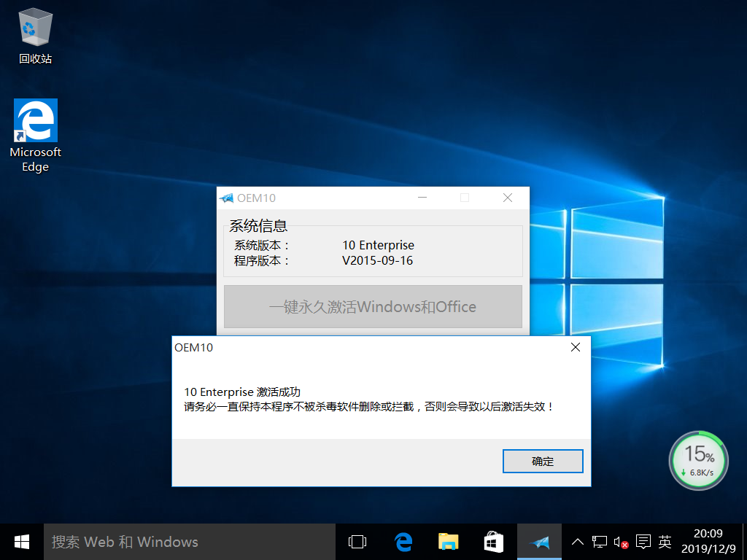This screenshot has width=747, height=560.
Task: Open Microsoft Edge from the taskbar
Action: [x=403, y=542]
